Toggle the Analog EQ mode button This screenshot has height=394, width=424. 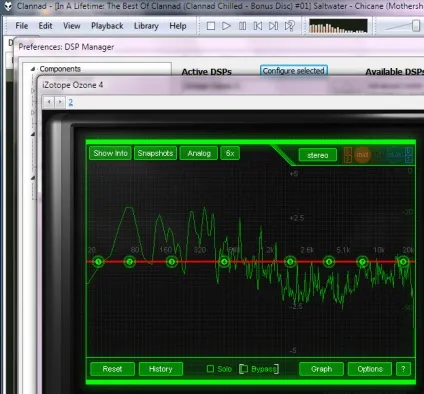(199, 153)
